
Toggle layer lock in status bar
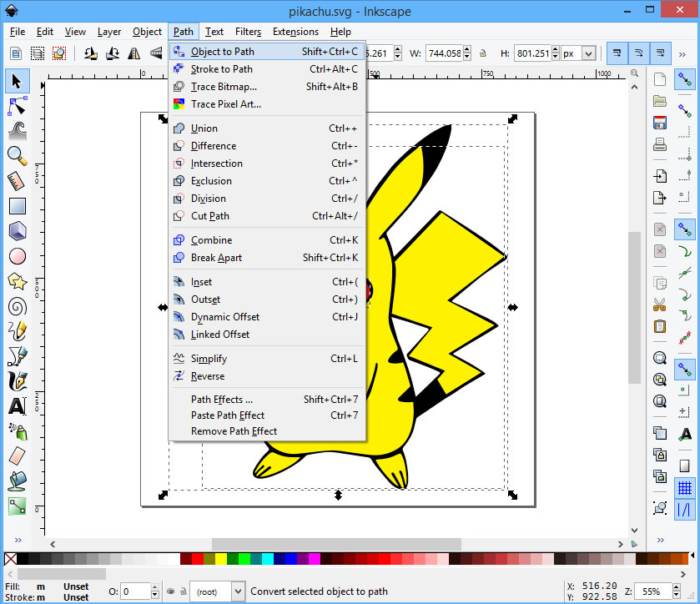(x=183, y=591)
